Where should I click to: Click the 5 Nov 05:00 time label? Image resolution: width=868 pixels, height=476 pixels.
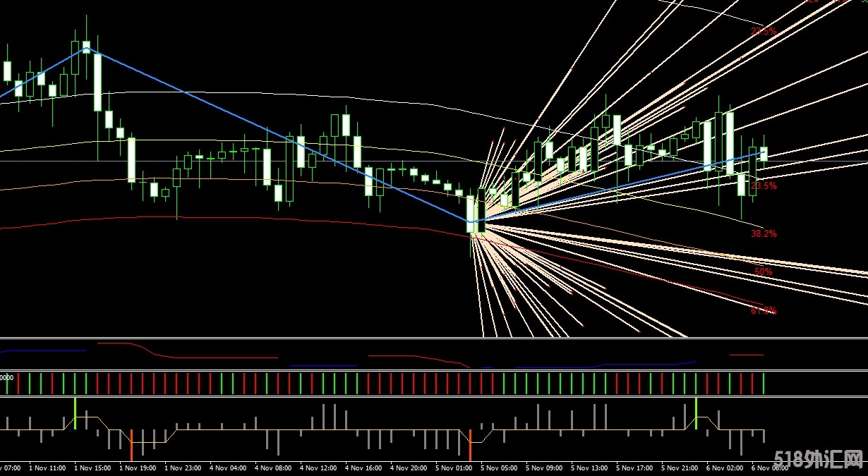click(x=499, y=468)
